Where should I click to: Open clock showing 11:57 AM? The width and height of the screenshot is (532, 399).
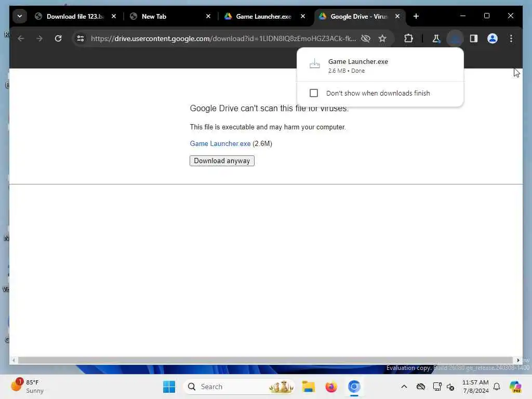pos(475,387)
